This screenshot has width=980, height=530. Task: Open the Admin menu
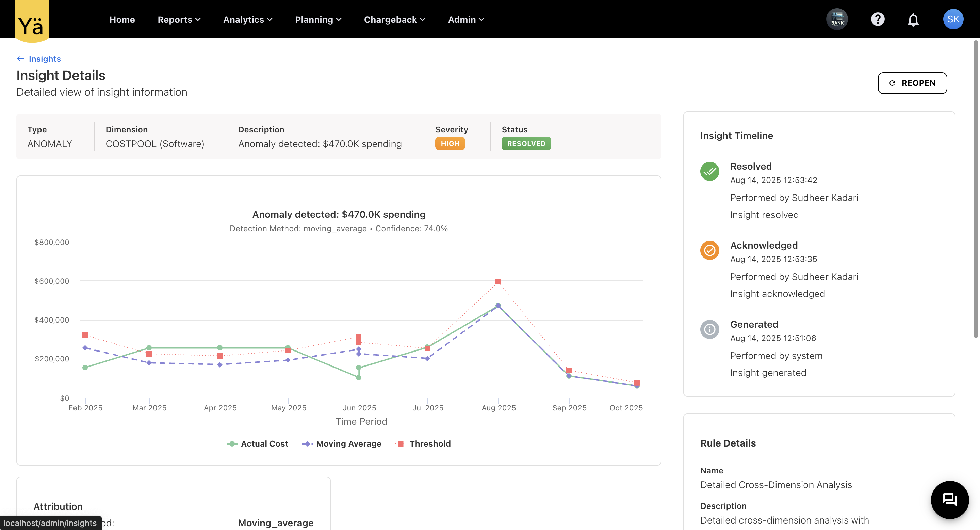pos(465,19)
